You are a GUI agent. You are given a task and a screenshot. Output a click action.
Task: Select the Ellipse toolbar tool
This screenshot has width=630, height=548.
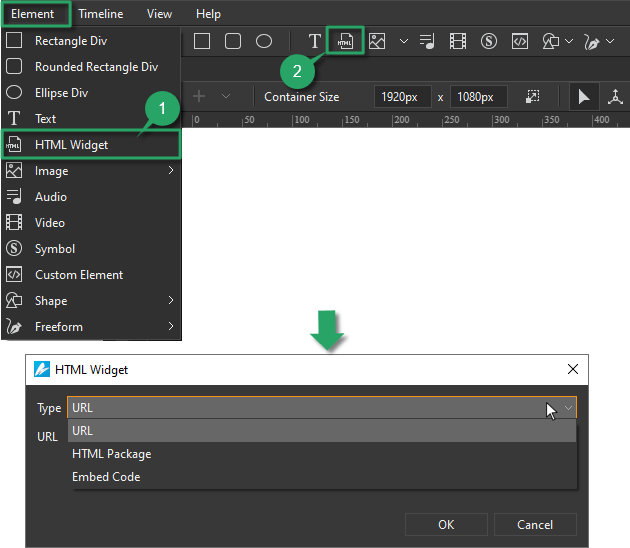(264, 41)
